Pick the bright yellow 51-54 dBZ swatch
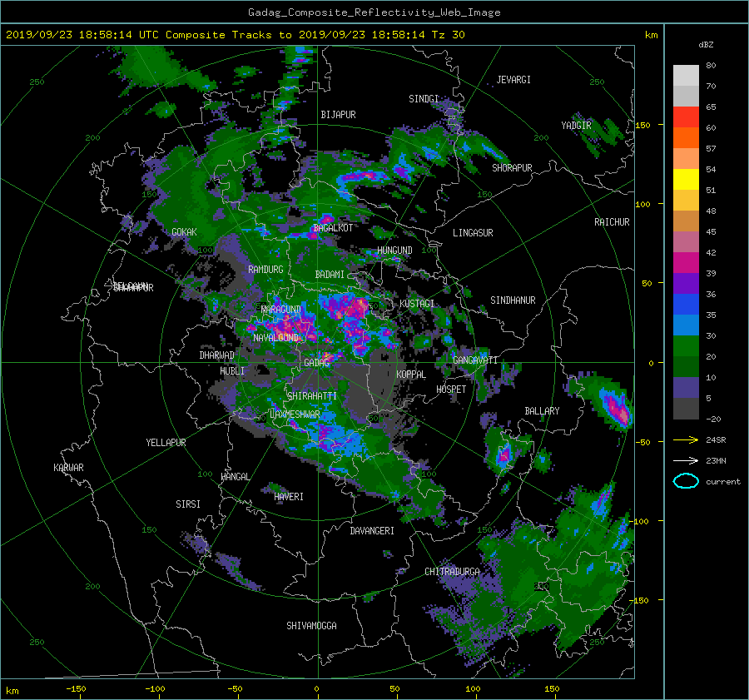749x700 pixels. click(x=686, y=179)
